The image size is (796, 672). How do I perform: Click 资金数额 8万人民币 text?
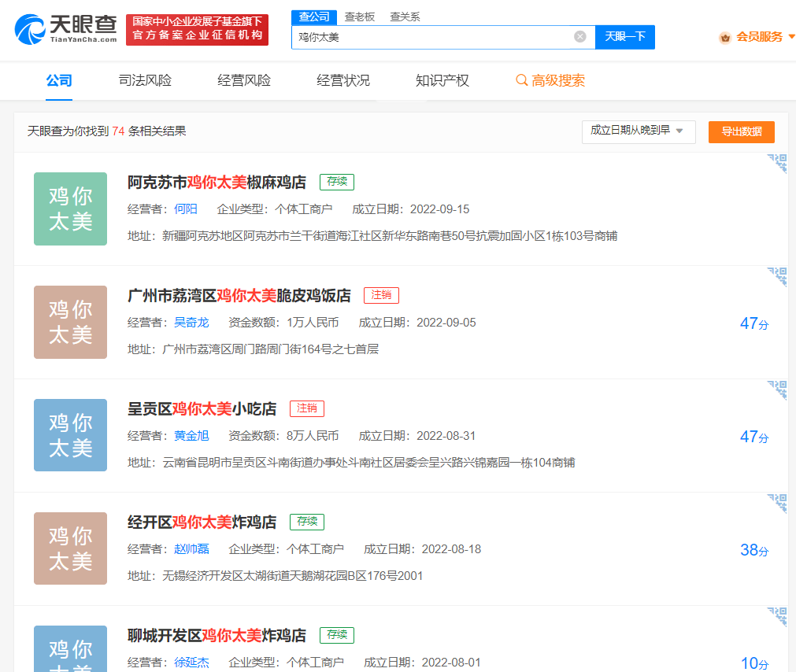point(283,436)
